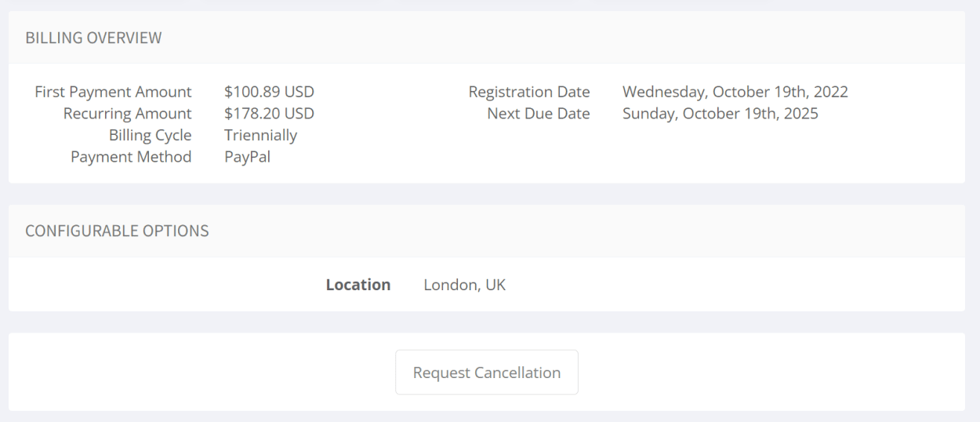Viewport: 980px width, 422px height.
Task: Click the First Payment Amount label
Action: 114,92
